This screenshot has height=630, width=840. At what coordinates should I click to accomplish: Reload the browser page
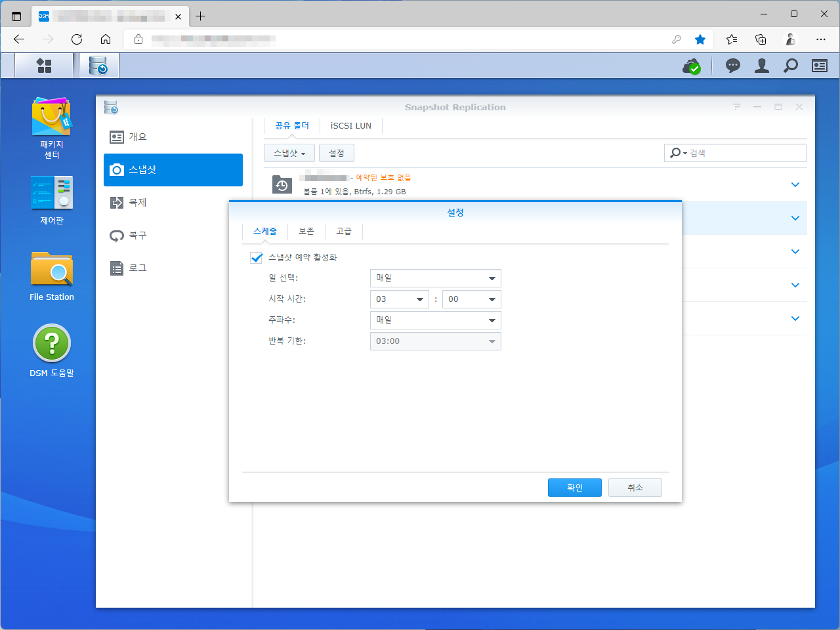77,39
